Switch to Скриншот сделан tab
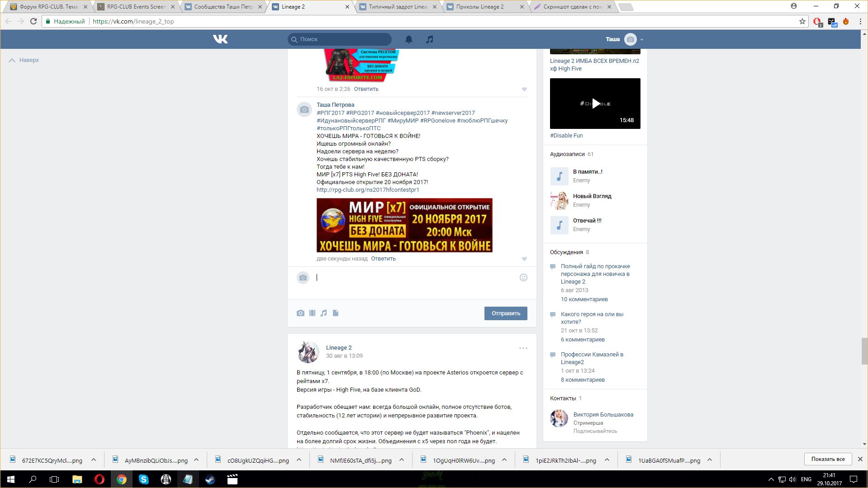The image size is (868, 488). tap(573, 7)
